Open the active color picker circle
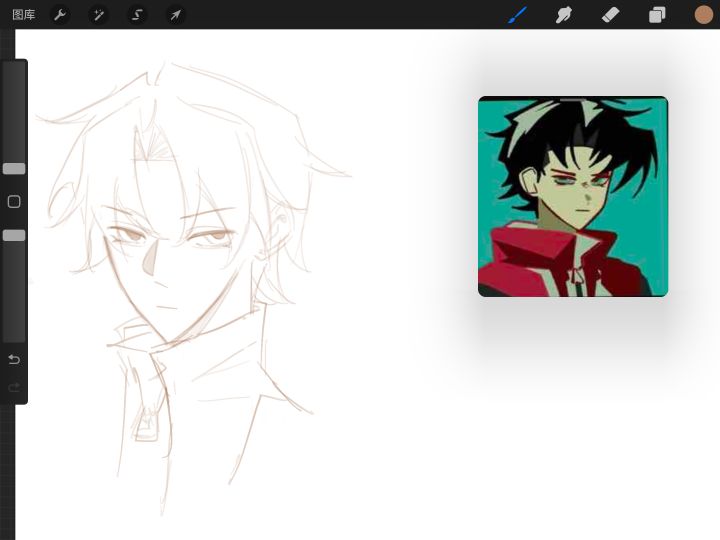Screen dimensions: 720x540 (703, 15)
